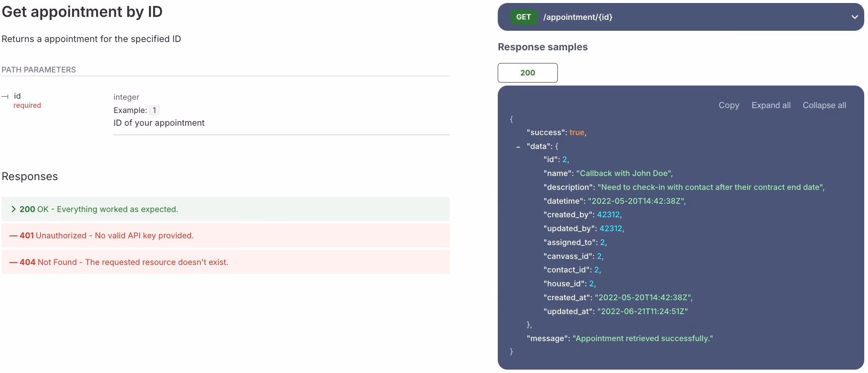This screenshot has width=868, height=373.
Task: Click Expand all in the response sample
Action: click(x=771, y=105)
